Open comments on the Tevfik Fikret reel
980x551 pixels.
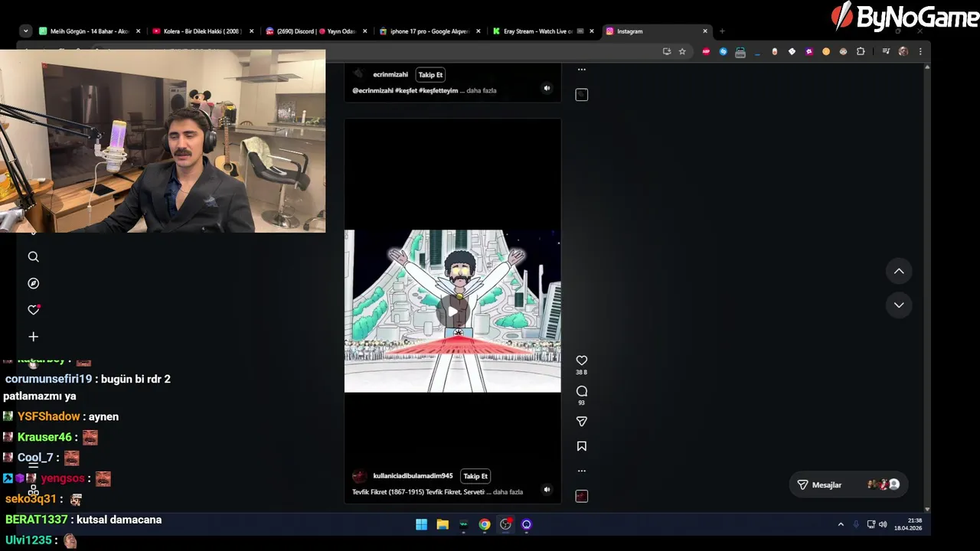coord(581,391)
